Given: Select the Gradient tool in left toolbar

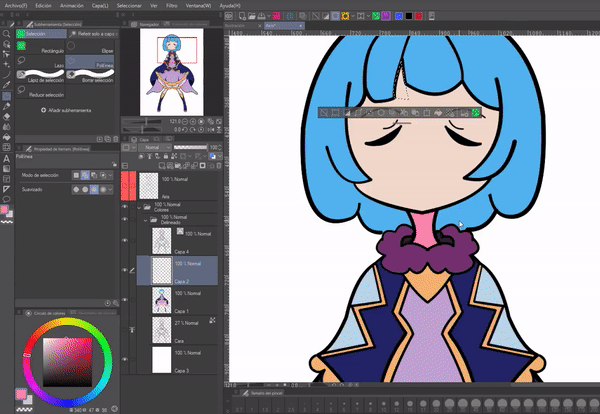Looking at the screenshot, I should pos(6,169).
